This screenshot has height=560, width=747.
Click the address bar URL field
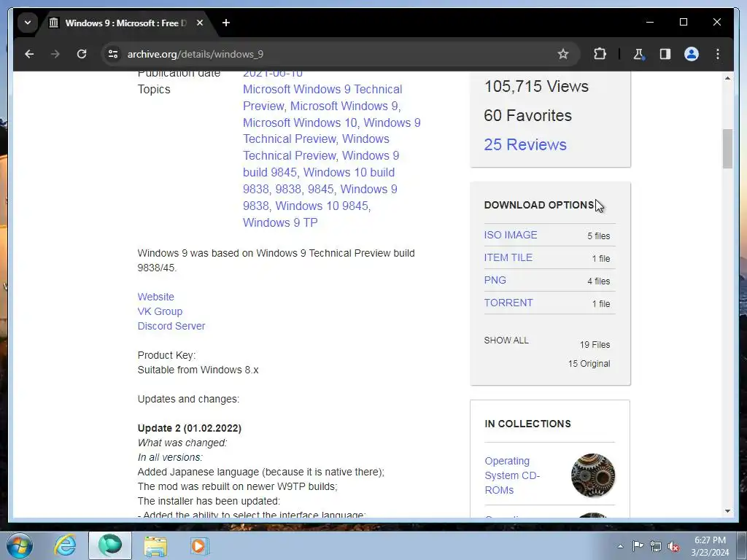click(333, 54)
